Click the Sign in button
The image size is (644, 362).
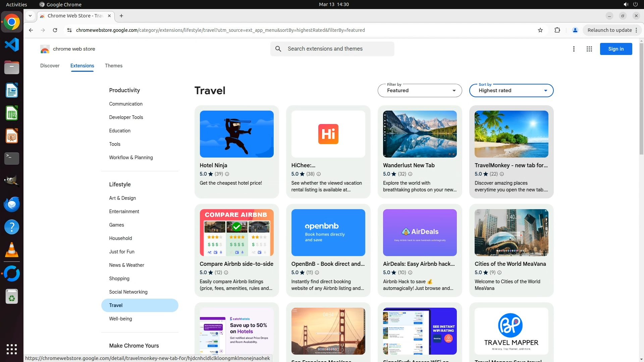616,49
